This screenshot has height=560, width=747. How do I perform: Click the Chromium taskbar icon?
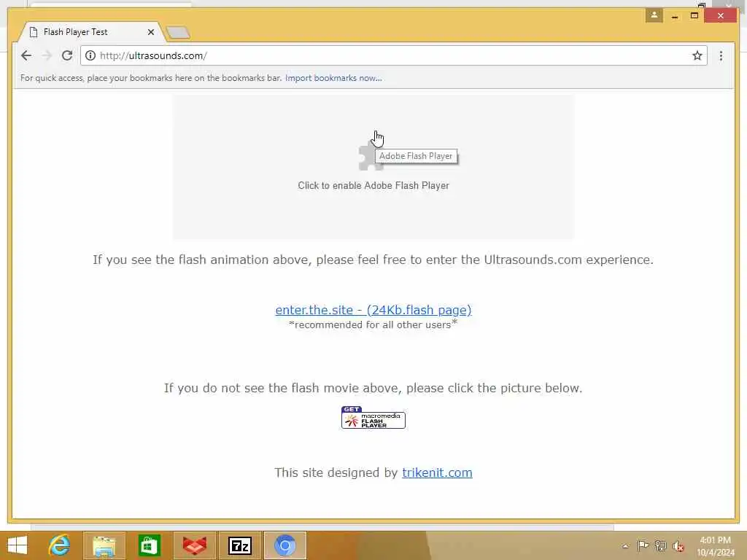click(285, 545)
